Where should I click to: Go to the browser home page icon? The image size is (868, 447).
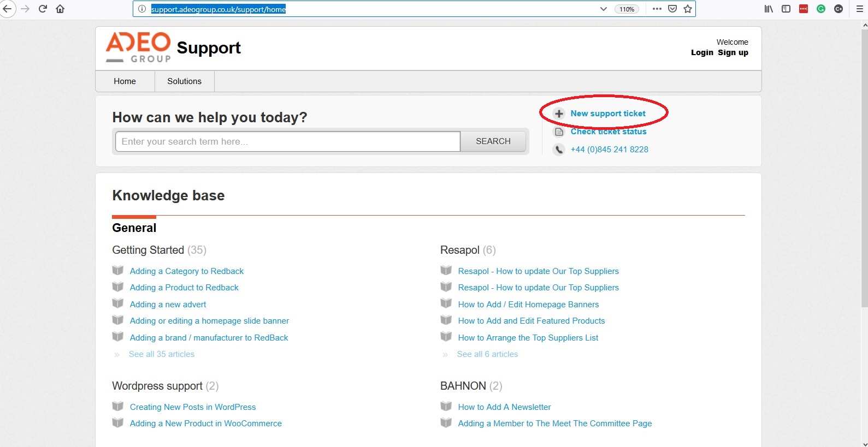point(60,9)
